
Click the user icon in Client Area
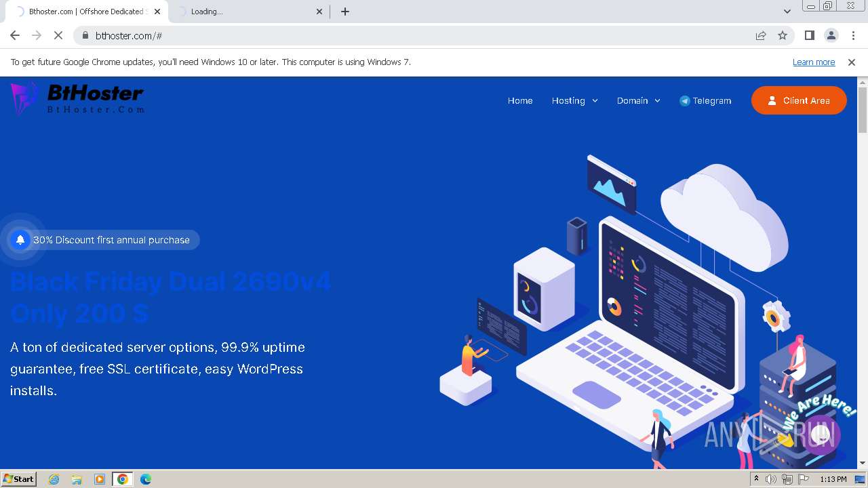pyautogui.click(x=772, y=100)
